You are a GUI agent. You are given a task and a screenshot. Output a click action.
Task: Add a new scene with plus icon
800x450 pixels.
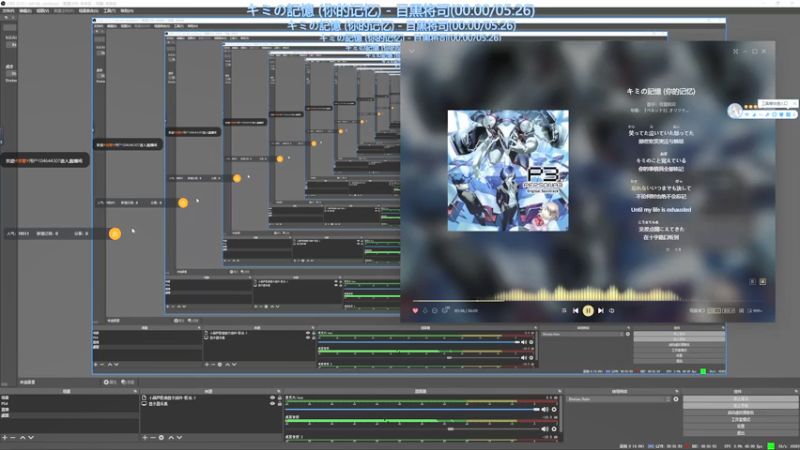coord(5,438)
